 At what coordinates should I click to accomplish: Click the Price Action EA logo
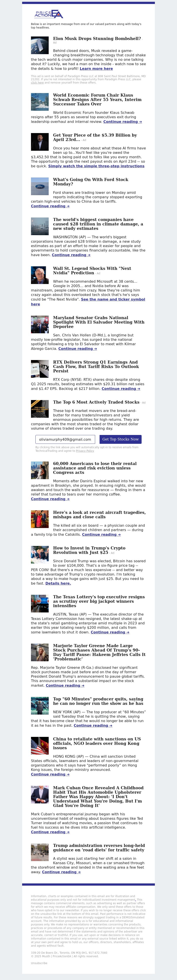pos(49,14)
